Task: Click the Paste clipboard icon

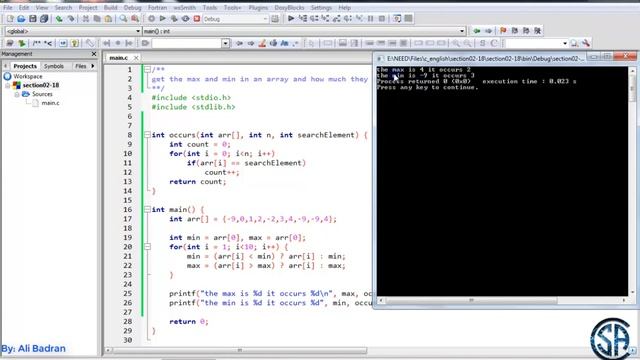Action: coord(108,19)
